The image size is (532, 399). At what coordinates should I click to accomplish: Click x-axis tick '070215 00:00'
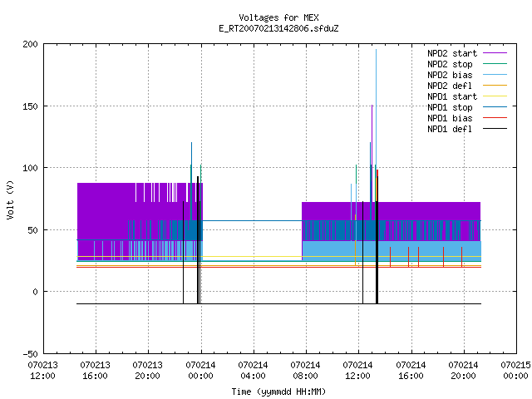pos(516,371)
